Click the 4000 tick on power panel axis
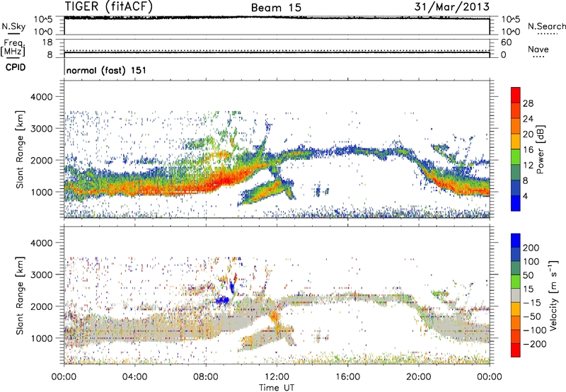The width and height of the screenshot is (566, 392). click(41, 97)
